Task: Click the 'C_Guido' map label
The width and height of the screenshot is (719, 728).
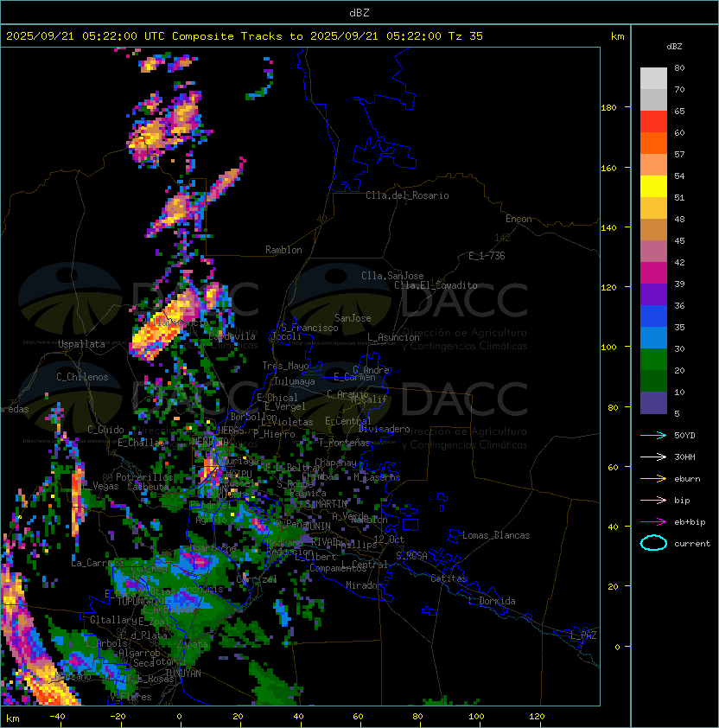Action: [x=105, y=430]
